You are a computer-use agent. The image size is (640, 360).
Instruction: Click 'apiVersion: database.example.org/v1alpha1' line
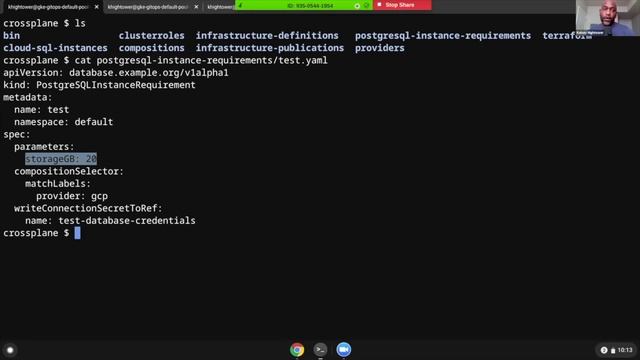116,73
